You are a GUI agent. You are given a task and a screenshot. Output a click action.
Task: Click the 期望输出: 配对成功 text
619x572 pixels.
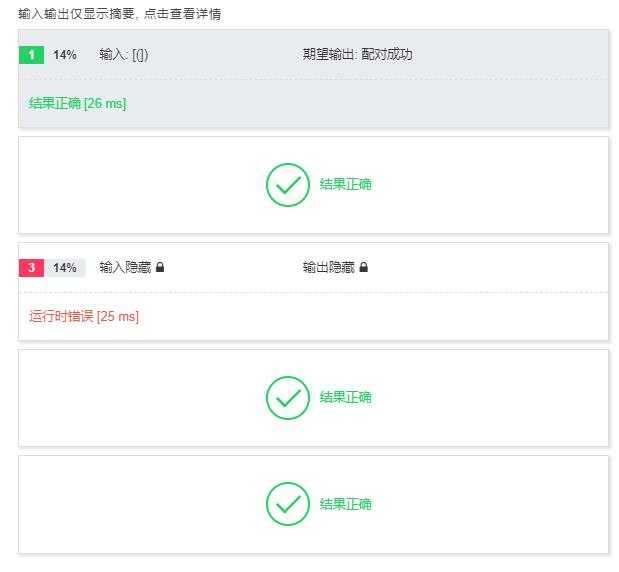(358, 54)
